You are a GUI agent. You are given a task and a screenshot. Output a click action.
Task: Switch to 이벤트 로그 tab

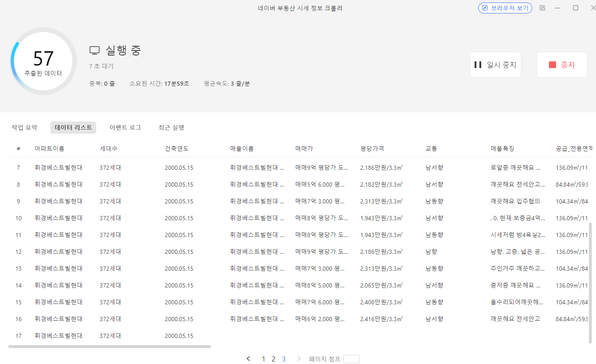pyautogui.click(x=125, y=127)
